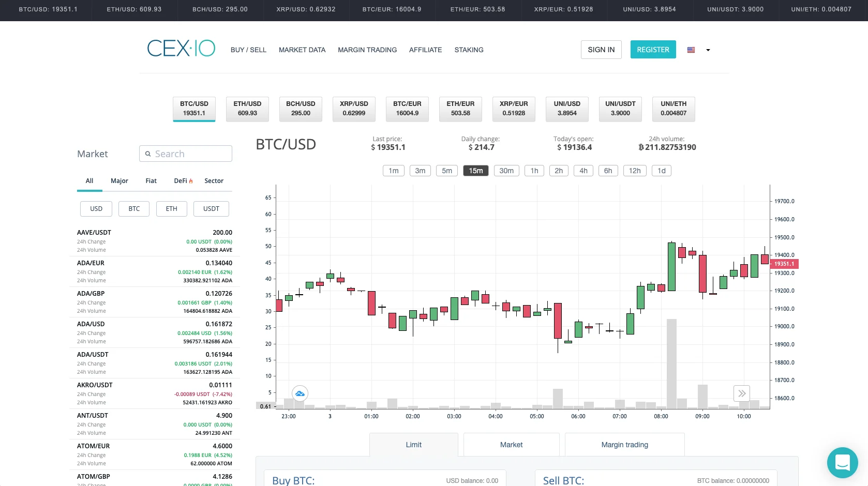868x486 pixels.
Task: Select the 1h chart timeframe
Action: 534,171
